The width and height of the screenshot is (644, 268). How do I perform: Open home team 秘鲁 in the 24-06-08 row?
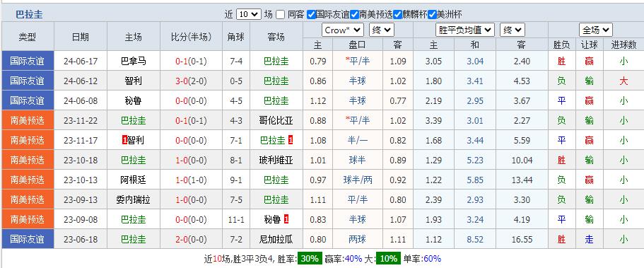(134, 100)
